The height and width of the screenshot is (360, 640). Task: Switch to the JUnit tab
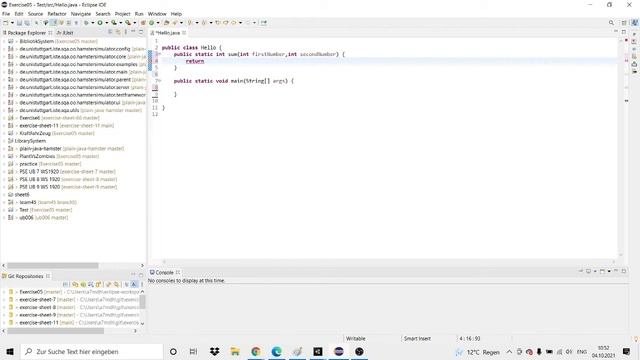tap(65, 33)
